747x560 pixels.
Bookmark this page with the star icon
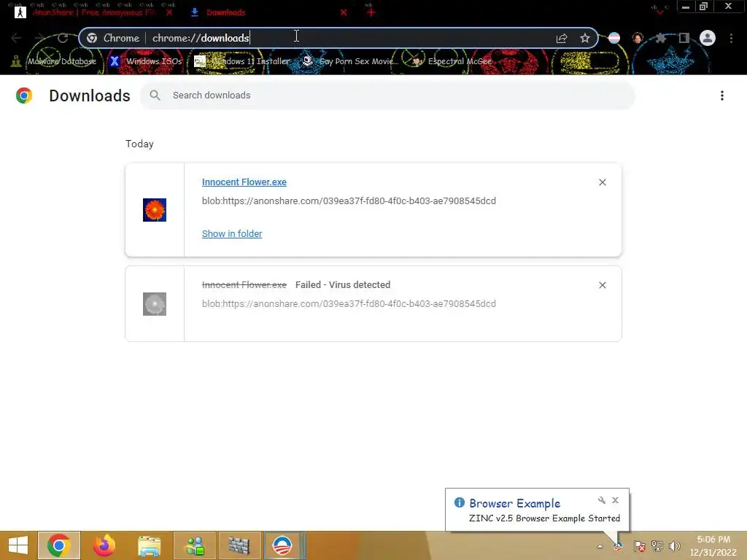tap(585, 38)
